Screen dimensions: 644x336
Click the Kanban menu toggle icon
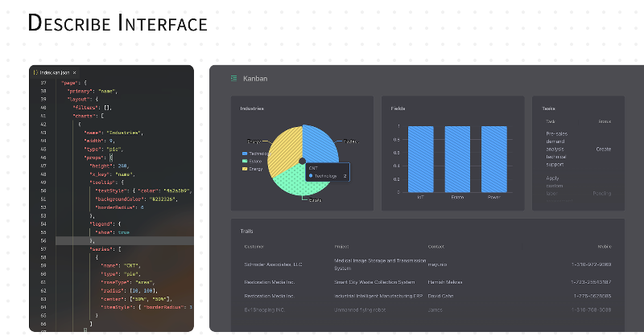coord(233,78)
